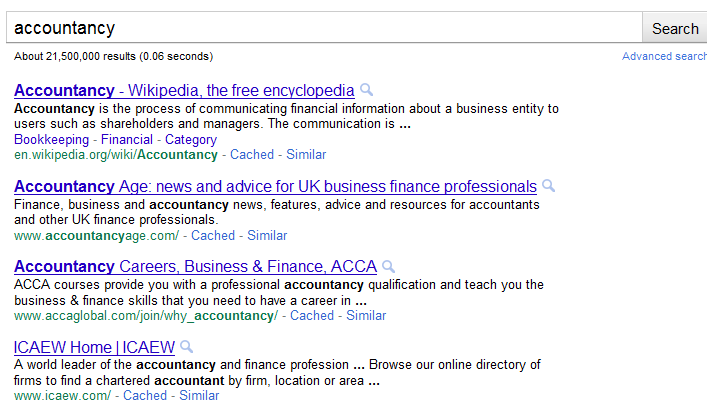The image size is (707, 408).
Task: Click the magnifier icon beside ICAEW Home
Action: (186, 347)
